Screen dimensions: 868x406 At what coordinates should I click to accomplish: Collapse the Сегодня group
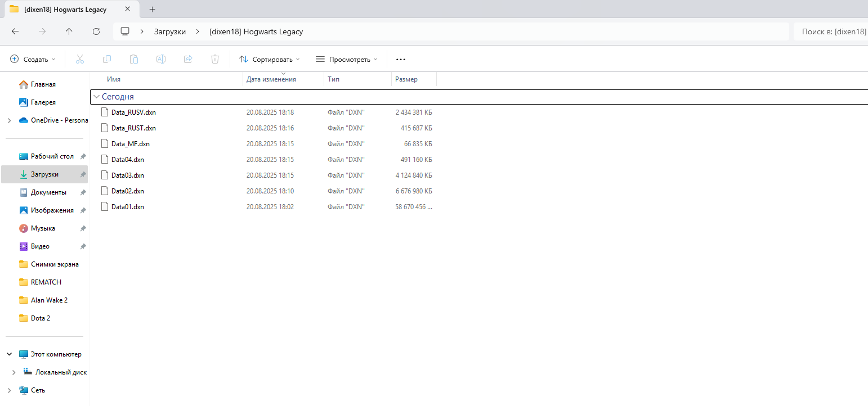(97, 97)
